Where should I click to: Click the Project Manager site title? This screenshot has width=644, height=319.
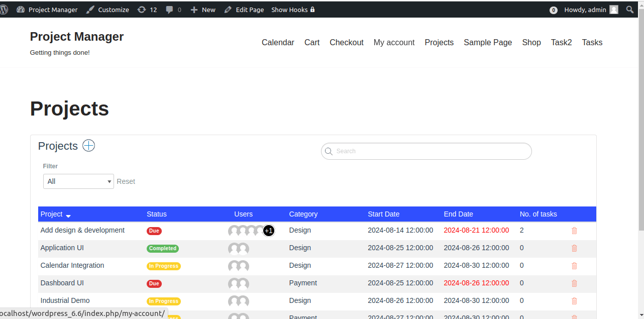point(77,37)
